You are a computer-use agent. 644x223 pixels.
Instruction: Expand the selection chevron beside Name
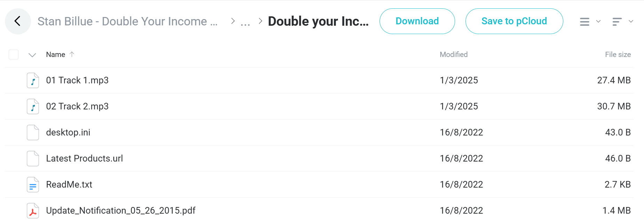(x=32, y=55)
